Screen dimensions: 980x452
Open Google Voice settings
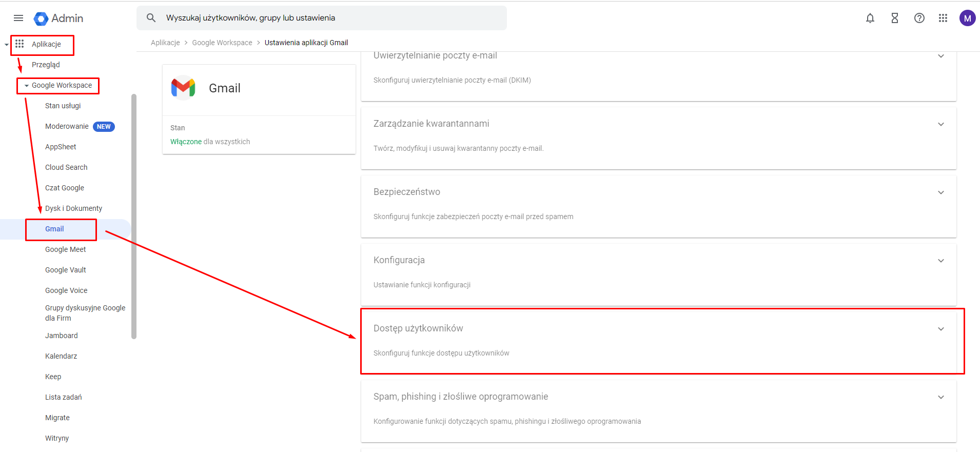pos(66,290)
